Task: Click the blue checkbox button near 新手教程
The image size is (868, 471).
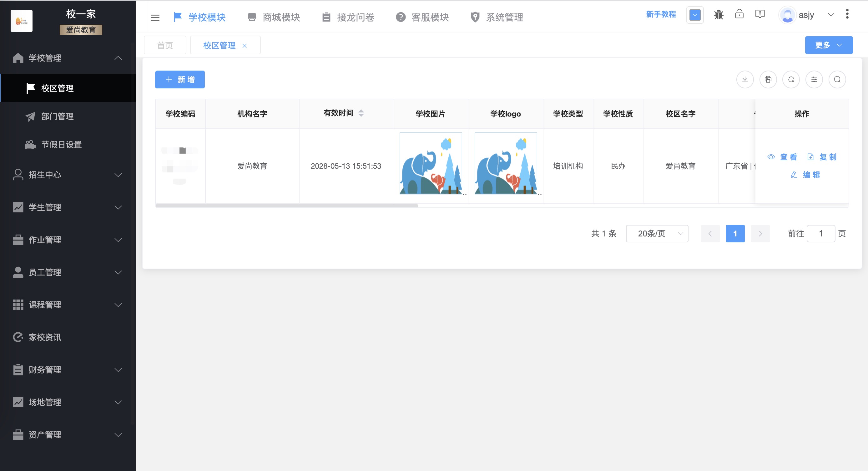Action: coord(695,14)
